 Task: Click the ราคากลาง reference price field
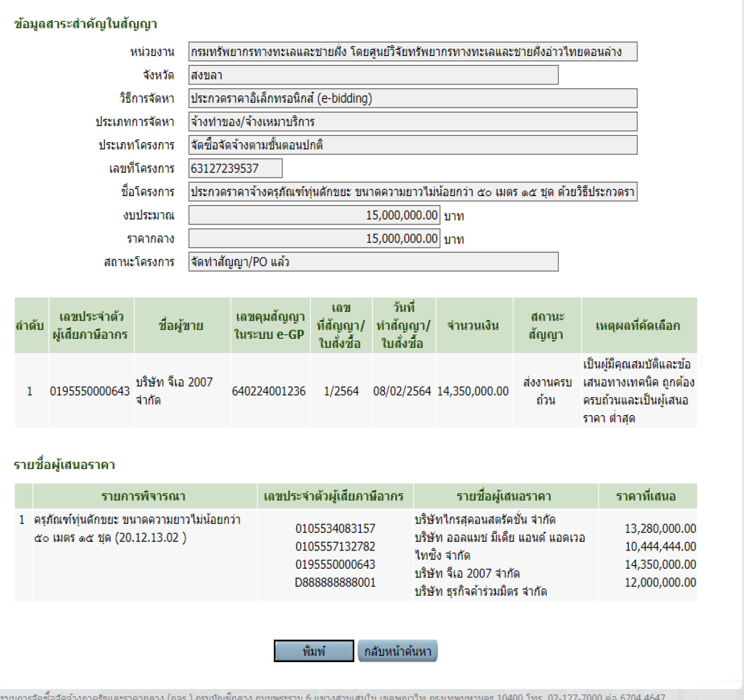click(314, 238)
